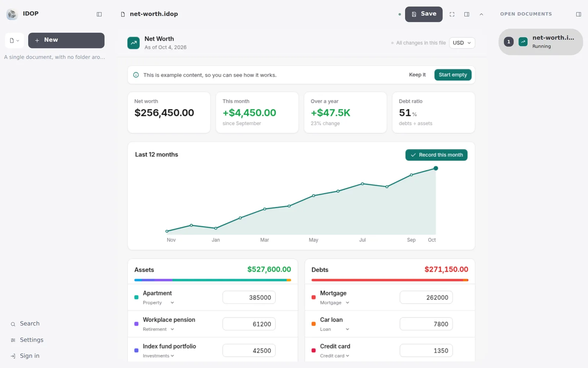Click the teal Apartment color swatch
This screenshot has height=368, width=588.
136,297
